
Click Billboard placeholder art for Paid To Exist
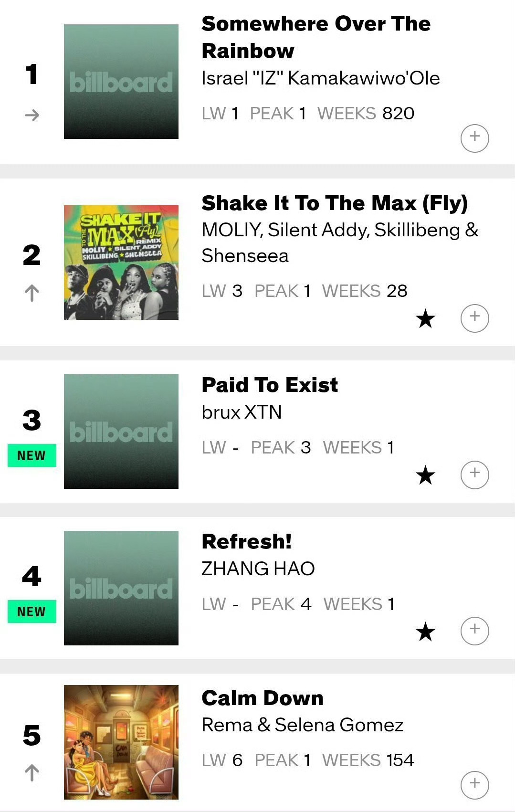pyautogui.click(x=121, y=431)
